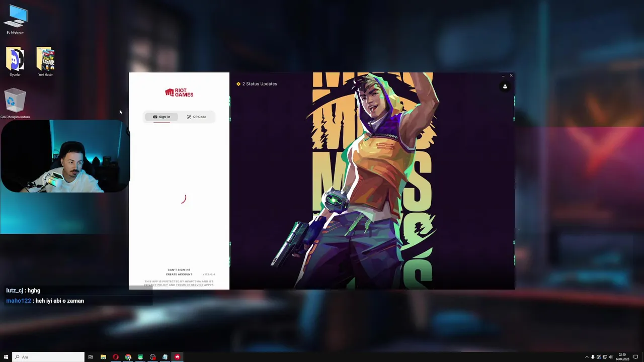The height and width of the screenshot is (362, 644).
Task: Expand the hidden system tray icons
Action: click(x=586, y=357)
